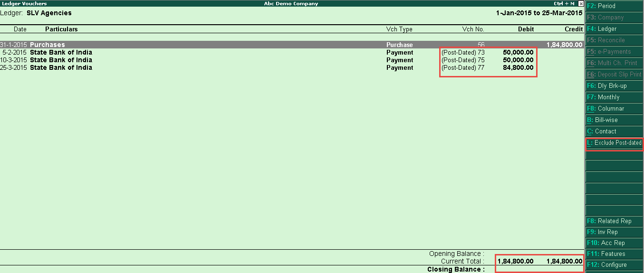644x273 pixels.
Task: Select the 5-2-2015 State Bank of India row
Action: 291,52
